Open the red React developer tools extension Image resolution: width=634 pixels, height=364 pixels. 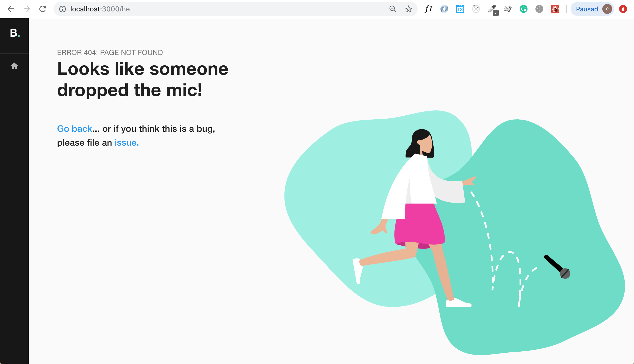[x=555, y=9]
